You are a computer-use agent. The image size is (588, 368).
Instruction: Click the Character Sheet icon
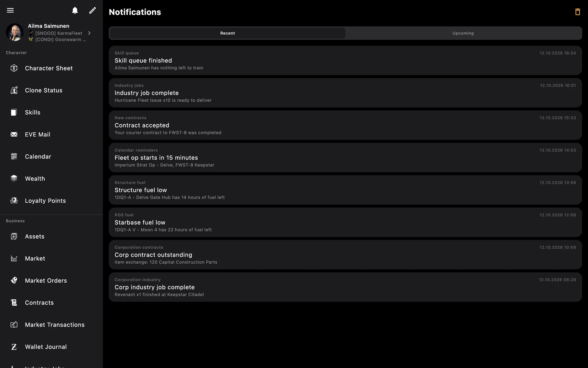pyautogui.click(x=14, y=68)
